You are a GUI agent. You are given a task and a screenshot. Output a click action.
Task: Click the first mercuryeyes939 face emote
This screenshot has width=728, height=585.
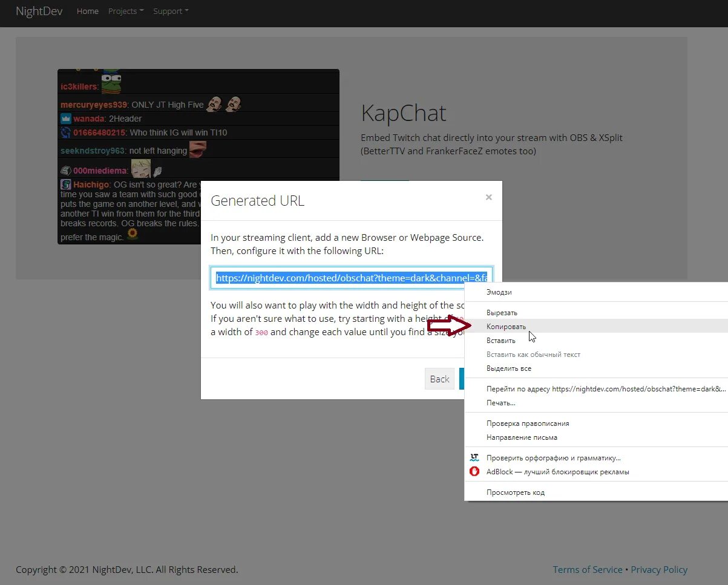point(214,104)
